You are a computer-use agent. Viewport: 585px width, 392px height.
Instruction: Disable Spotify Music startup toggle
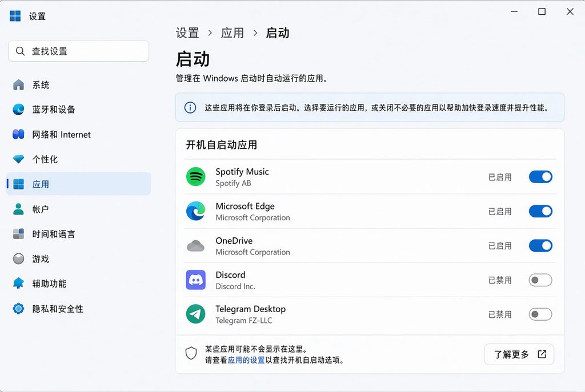coord(540,177)
